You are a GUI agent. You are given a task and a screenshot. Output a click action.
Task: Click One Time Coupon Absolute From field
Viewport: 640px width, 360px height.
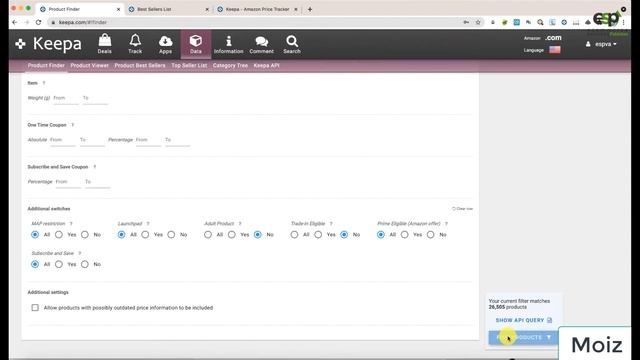62,140
